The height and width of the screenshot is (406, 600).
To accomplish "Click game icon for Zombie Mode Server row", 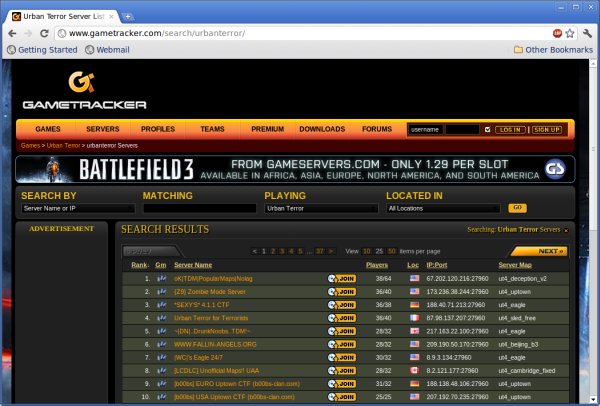I will point(161,292).
